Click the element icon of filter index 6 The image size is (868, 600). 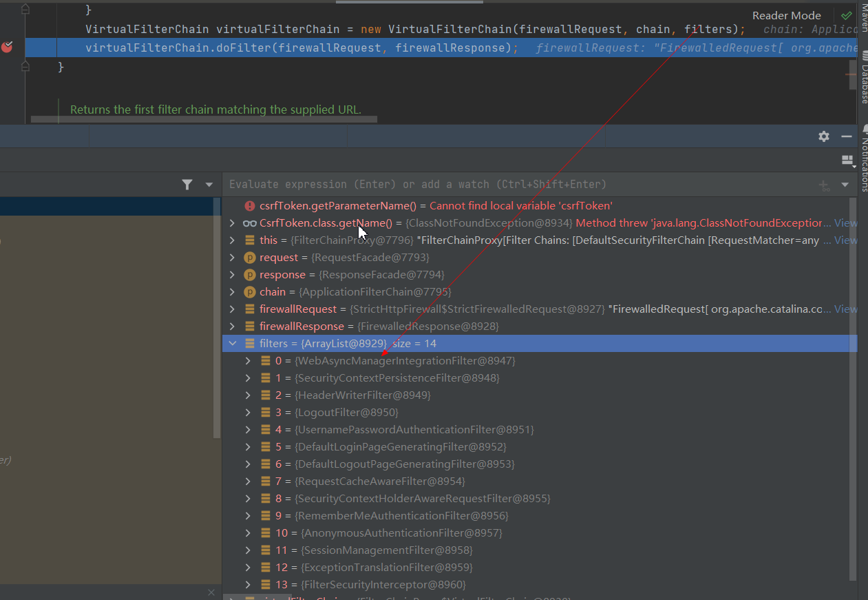(x=266, y=464)
